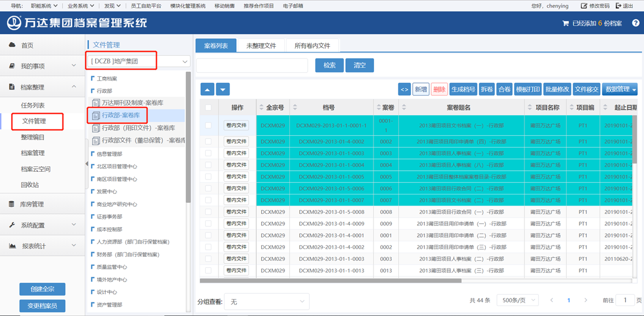The height and width of the screenshot is (316, 644).
Task: Click the move-up arrow button
Action: pos(207,89)
